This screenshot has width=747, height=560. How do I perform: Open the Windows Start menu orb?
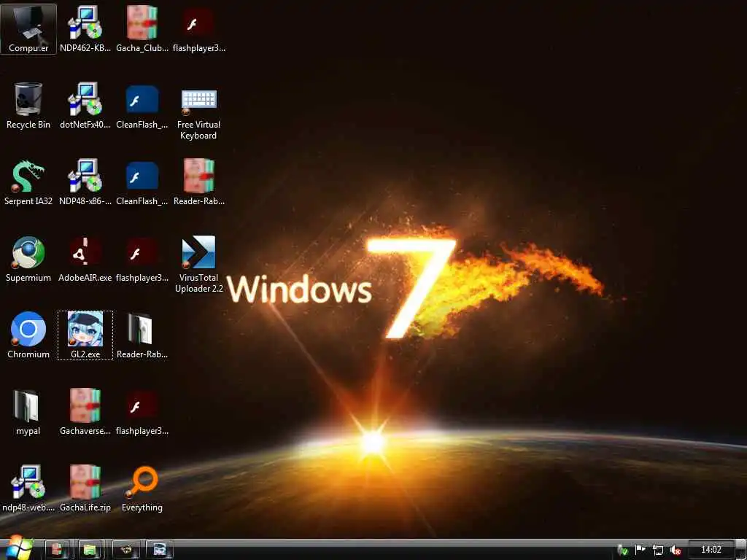click(18, 548)
